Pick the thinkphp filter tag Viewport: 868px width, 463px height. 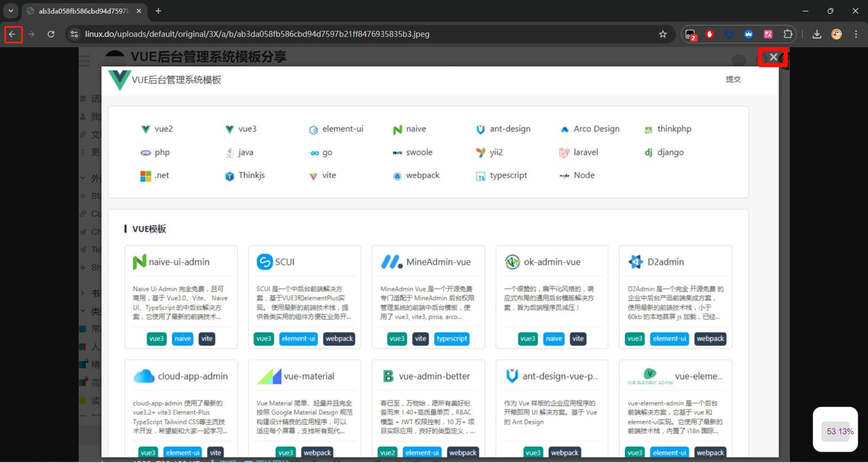[668, 129]
